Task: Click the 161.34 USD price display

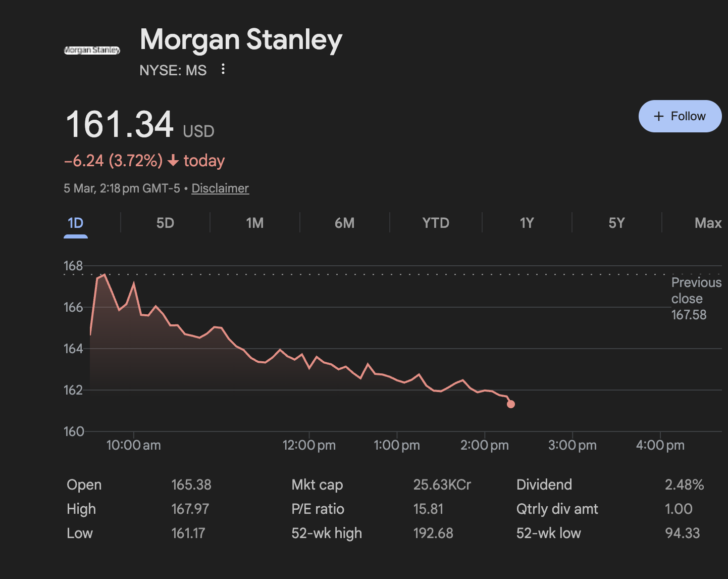Action: (x=139, y=125)
